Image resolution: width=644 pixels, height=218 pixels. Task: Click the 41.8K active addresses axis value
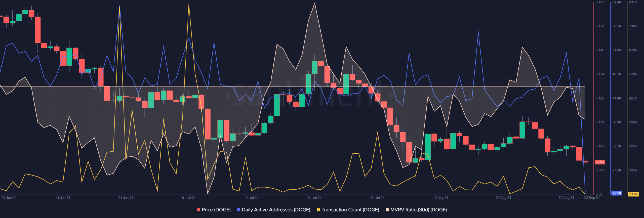pos(617,98)
